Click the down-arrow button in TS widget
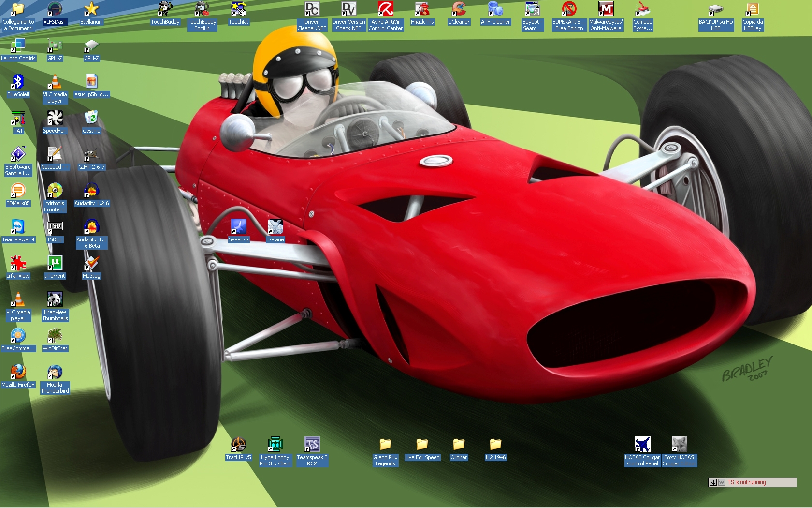 pyautogui.click(x=713, y=482)
